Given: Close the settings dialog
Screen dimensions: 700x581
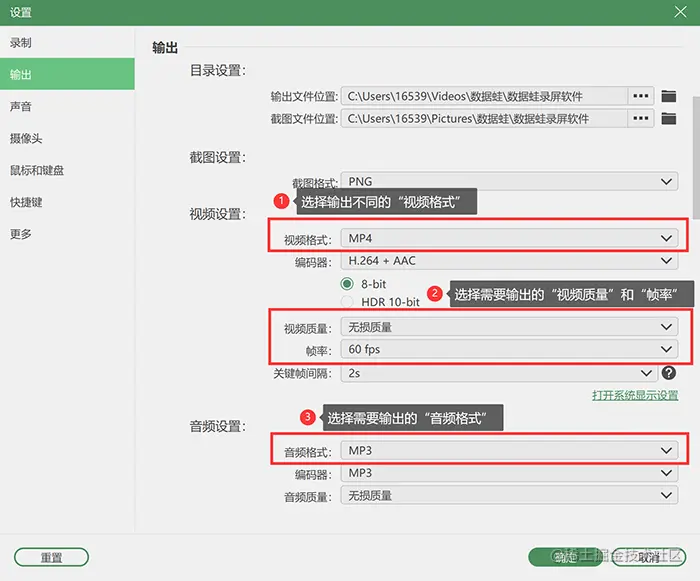Looking at the screenshot, I should [x=680, y=12].
